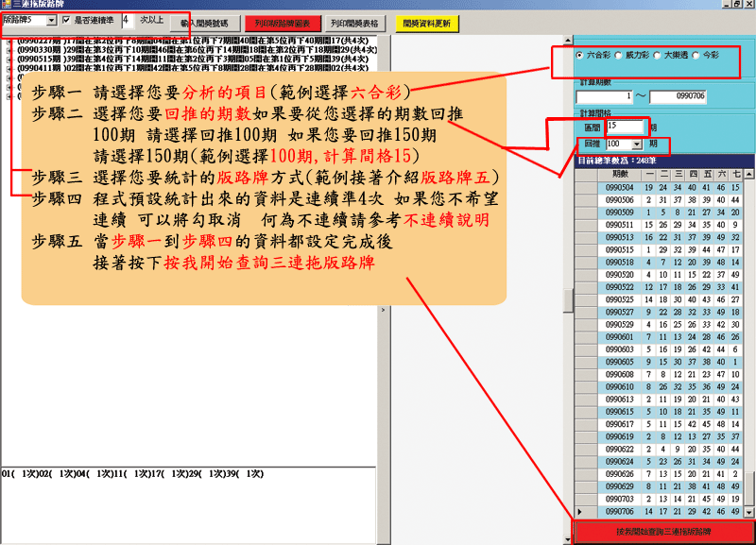
Task: Click the consecutive count field showing 4
Action: click(129, 20)
